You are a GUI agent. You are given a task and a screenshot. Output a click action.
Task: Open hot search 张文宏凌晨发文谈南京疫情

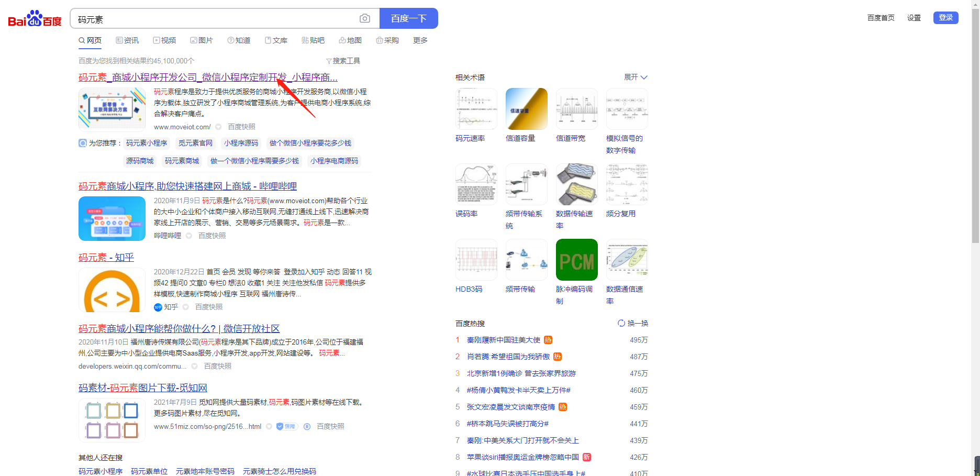[x=511, y=407]
